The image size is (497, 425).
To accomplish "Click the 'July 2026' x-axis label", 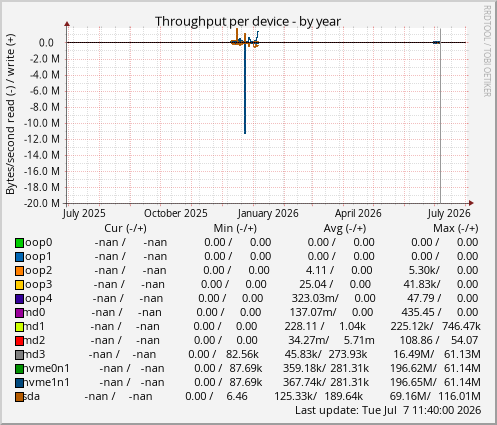I will [449, 213].
